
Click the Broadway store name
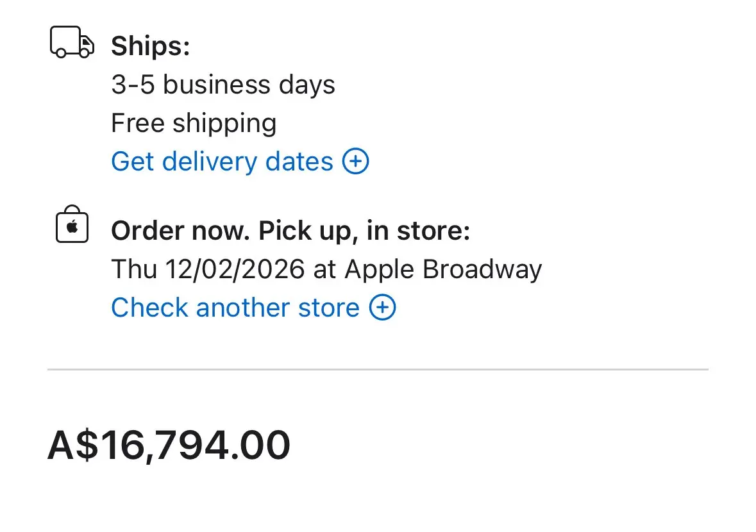pyautogui.click(x=482, y=269)
